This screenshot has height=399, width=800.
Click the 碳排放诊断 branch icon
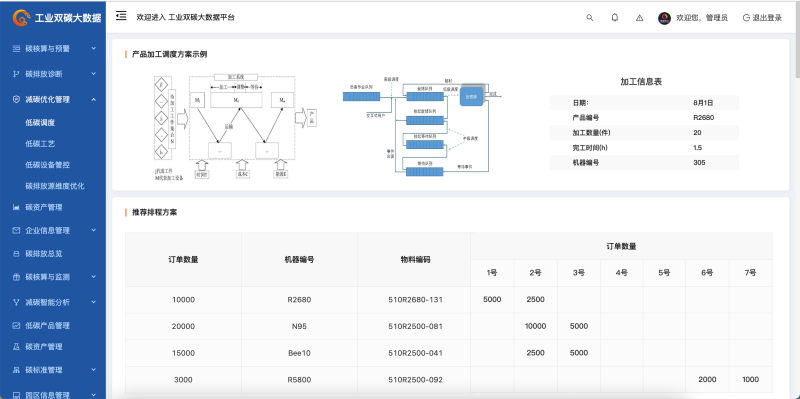pos(16,74)
